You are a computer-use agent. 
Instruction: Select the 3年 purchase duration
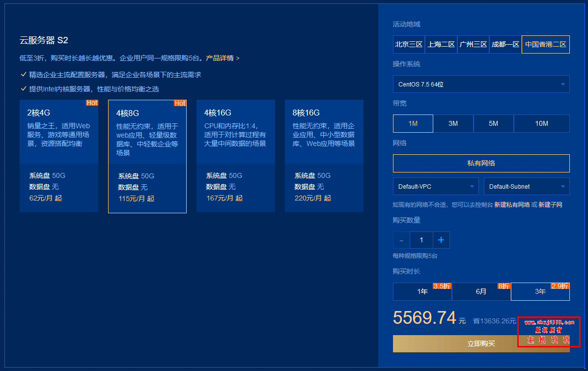pos(540,291)
